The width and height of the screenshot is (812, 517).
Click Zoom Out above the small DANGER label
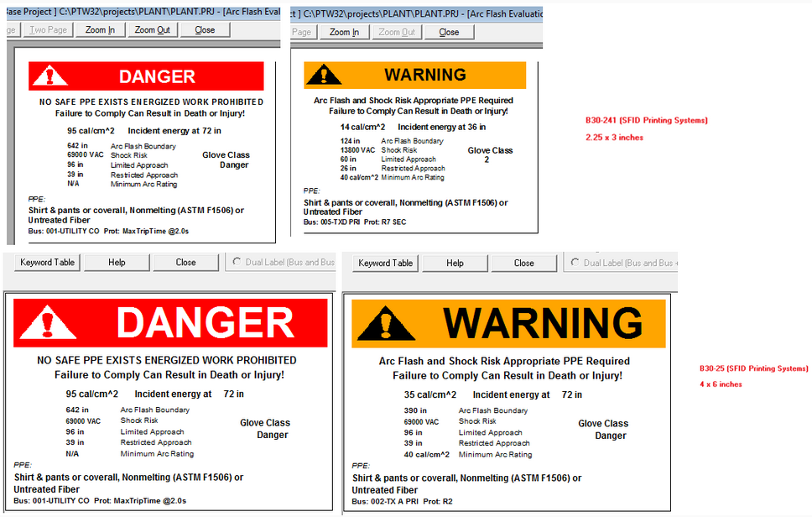coord(152,30)
